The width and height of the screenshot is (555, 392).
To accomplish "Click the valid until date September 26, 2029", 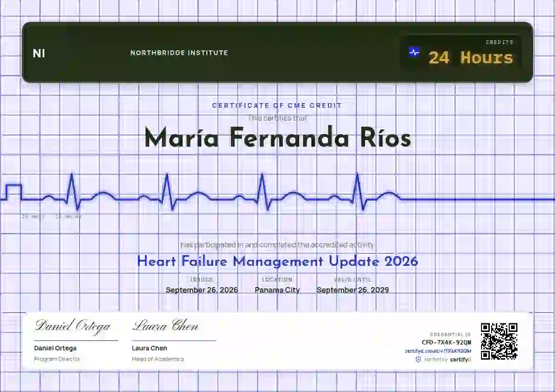I will [x=352, y=290].
